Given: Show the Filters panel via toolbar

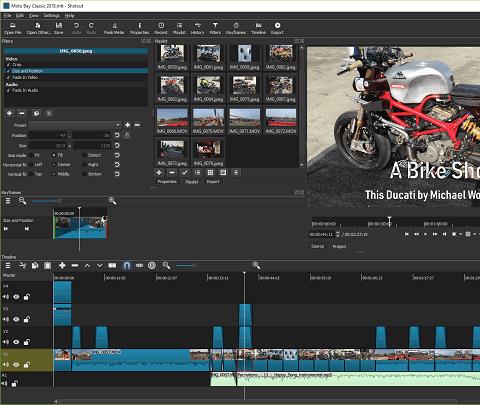Looking at the screenshot, I should [215, 28].
